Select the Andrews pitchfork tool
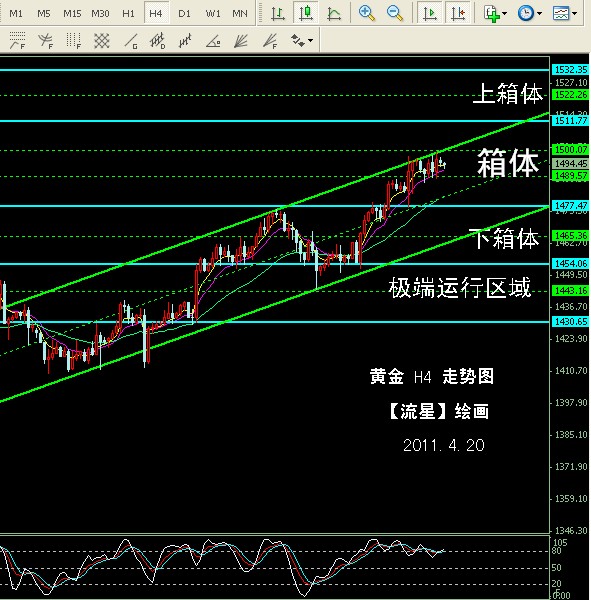 click(x=185, y=41)
